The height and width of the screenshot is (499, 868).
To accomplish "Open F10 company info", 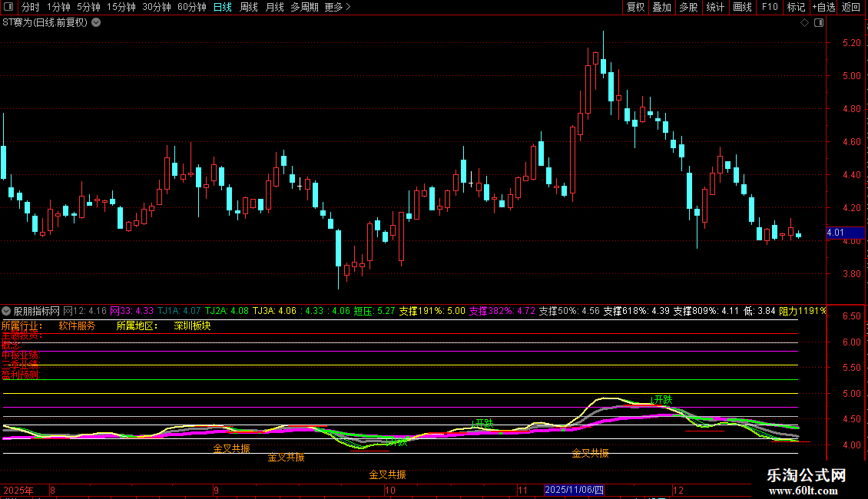I will tap(769, 7).
